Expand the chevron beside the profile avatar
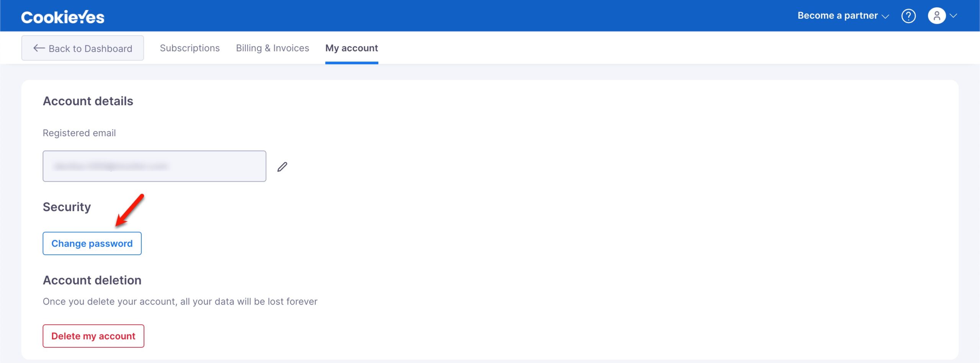This screenshot has width=980, height=363. click(x=953, y=16)
